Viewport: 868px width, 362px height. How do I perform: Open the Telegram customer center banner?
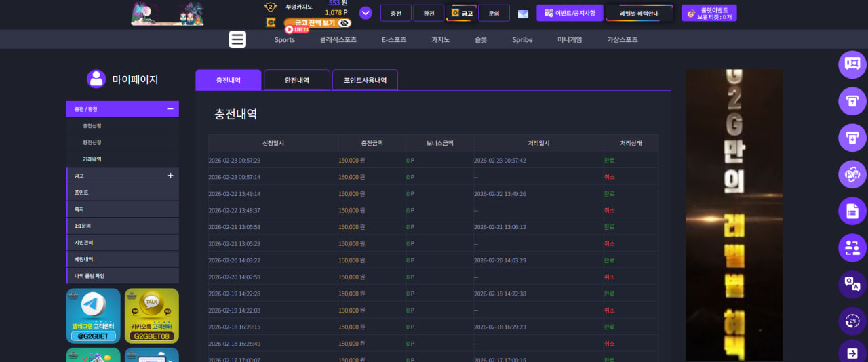pyautogui.click(x=94, y=316)
